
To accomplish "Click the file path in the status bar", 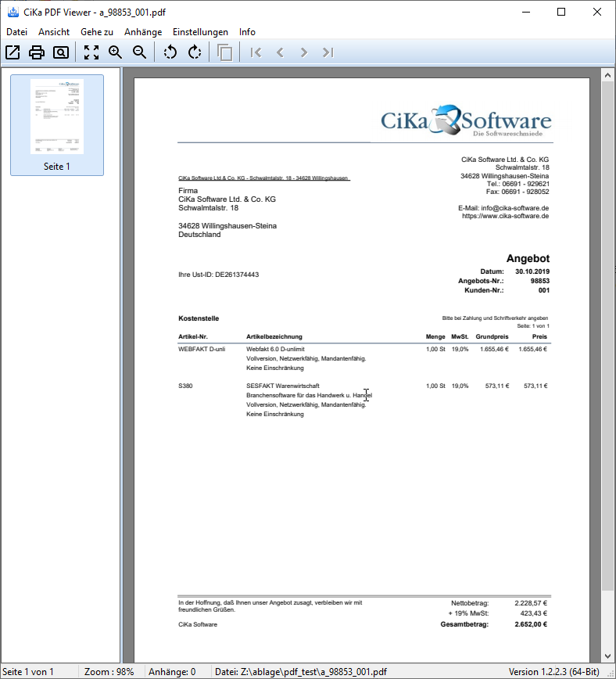I will click(x=301, y=672).
